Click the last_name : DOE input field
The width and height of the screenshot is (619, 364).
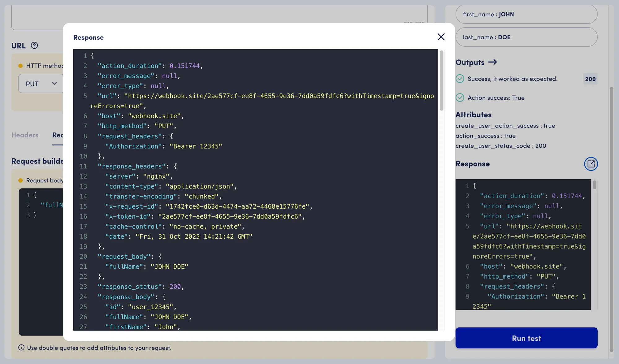click(526, 37)
